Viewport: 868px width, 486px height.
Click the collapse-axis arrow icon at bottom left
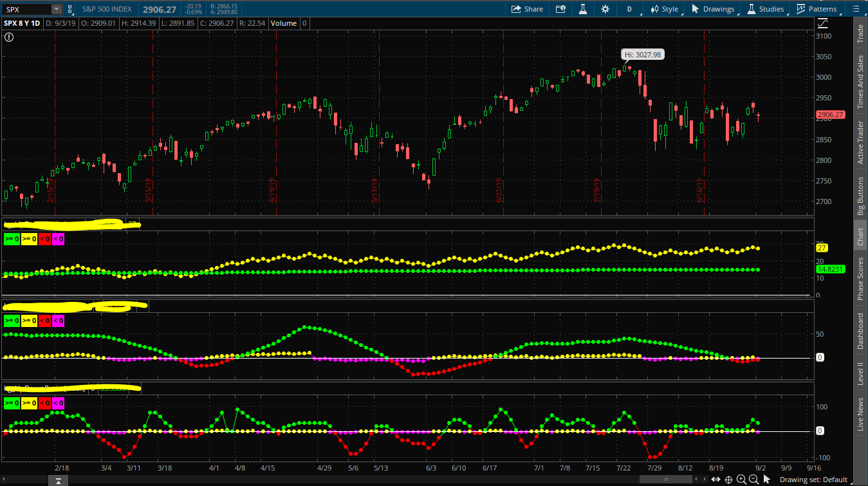[x=58, y=480]
